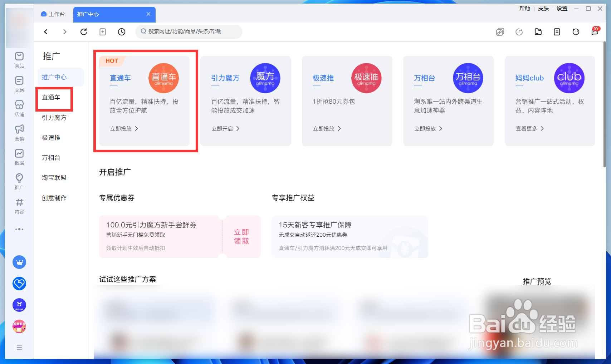
Task: Close the 推广中心 tab
Action: (148, 14)
